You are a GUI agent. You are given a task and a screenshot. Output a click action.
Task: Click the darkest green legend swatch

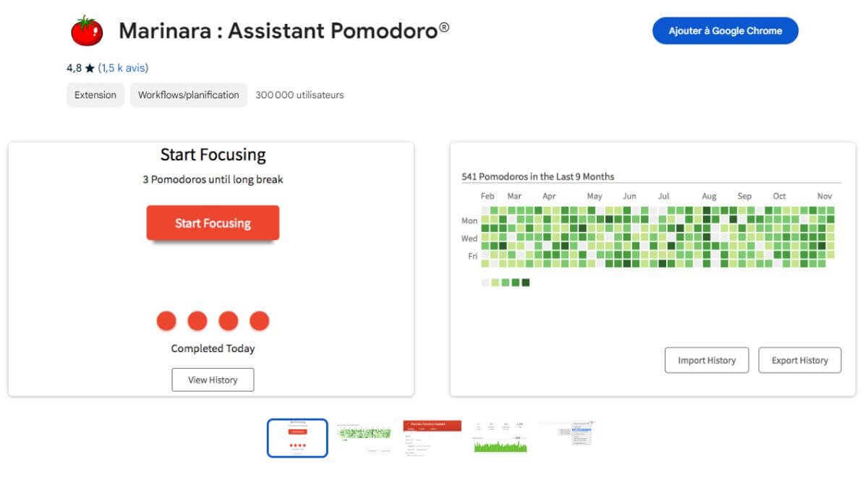(x=526, y=283)
